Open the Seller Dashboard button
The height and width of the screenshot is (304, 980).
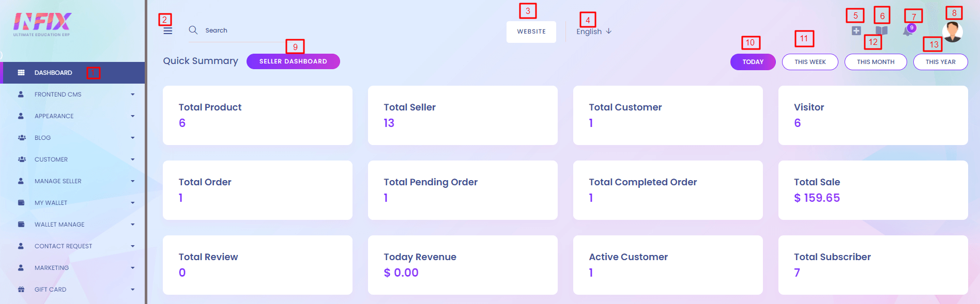[x=293, y=61]
